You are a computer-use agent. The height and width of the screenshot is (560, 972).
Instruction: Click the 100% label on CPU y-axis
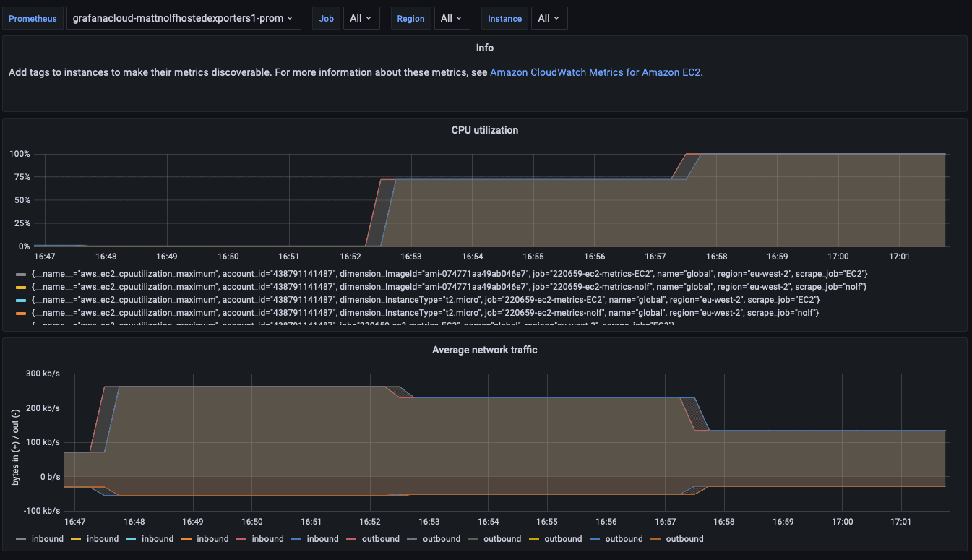pyautogui.click(x=20, y=154)
